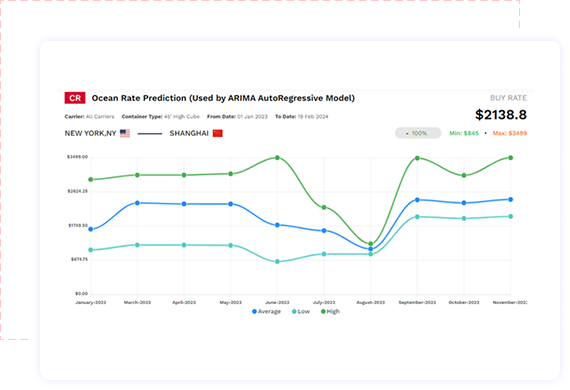
Task: Select Average data point for June-2023
Action: 277,225
